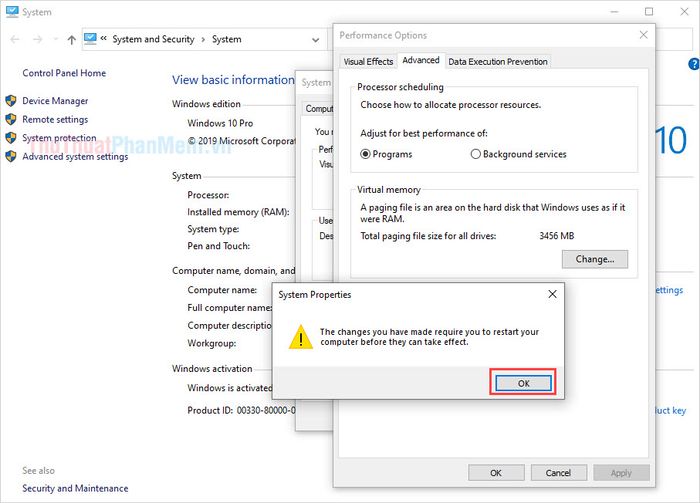Viewport: 700px width, 503px height.
Task: Confirm the restart message with OK
Action: click(523, 383)
